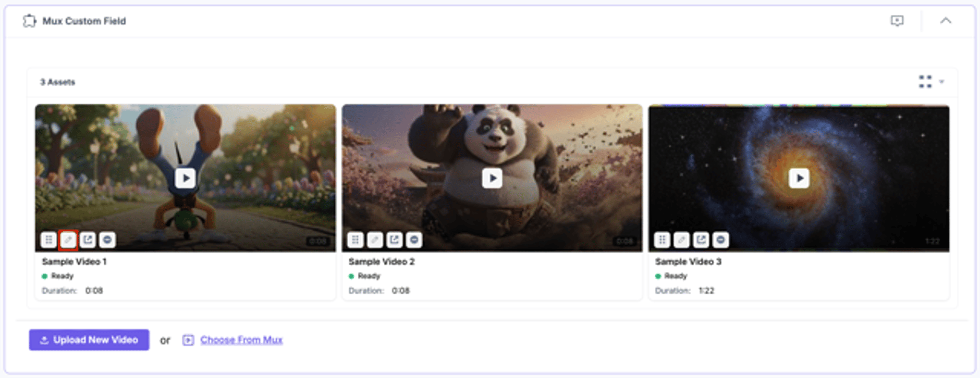The image size is (980, 378).
Task: Remove Sample Video 2 with minus icon
Action: pyautogui.click(x=414, y=240)
